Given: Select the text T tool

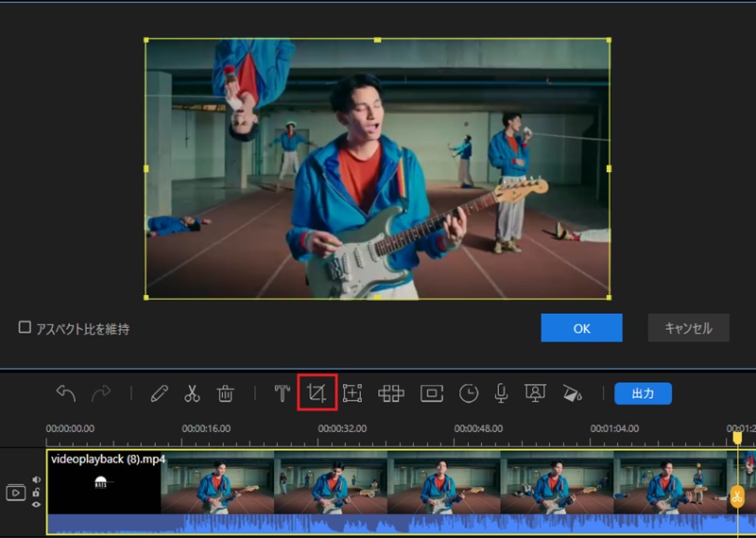Looking at the screenshot, I should [282, 393].
